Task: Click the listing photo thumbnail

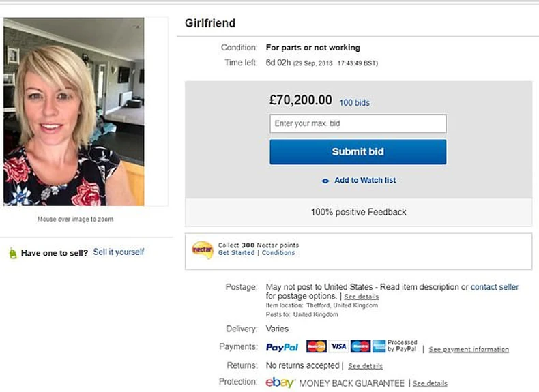Action: pos(74,112)
